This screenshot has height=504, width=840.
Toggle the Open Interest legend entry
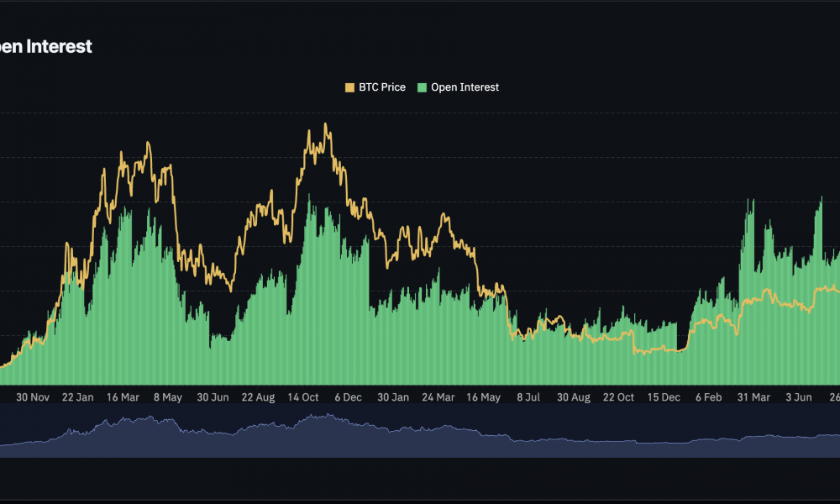(x=458, y=87)
